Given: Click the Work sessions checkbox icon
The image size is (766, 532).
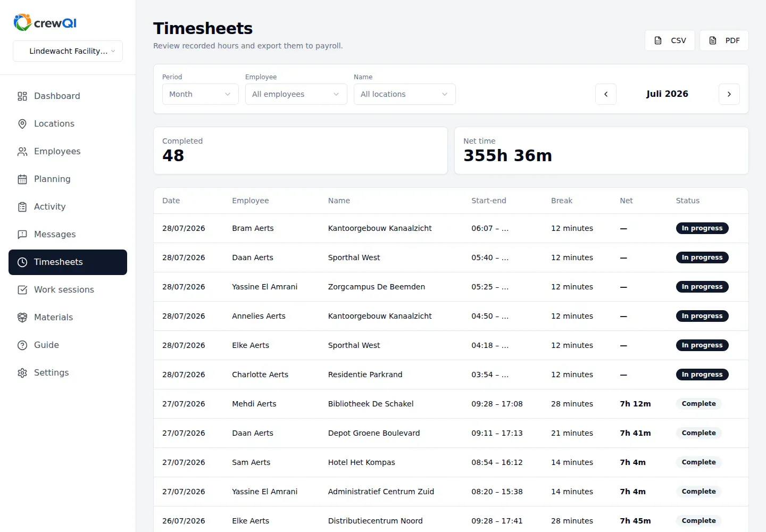Looking at the screenshot, I should [22, 290].
